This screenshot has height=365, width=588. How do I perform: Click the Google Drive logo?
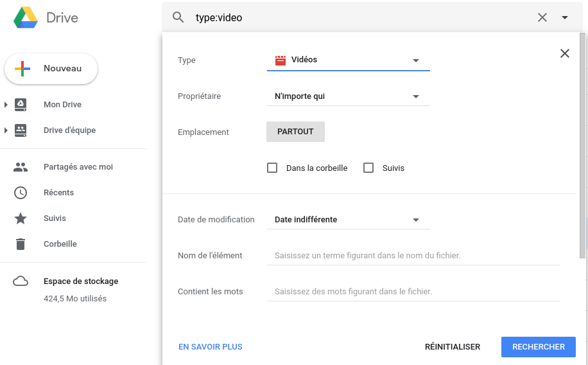coord(26,17)
